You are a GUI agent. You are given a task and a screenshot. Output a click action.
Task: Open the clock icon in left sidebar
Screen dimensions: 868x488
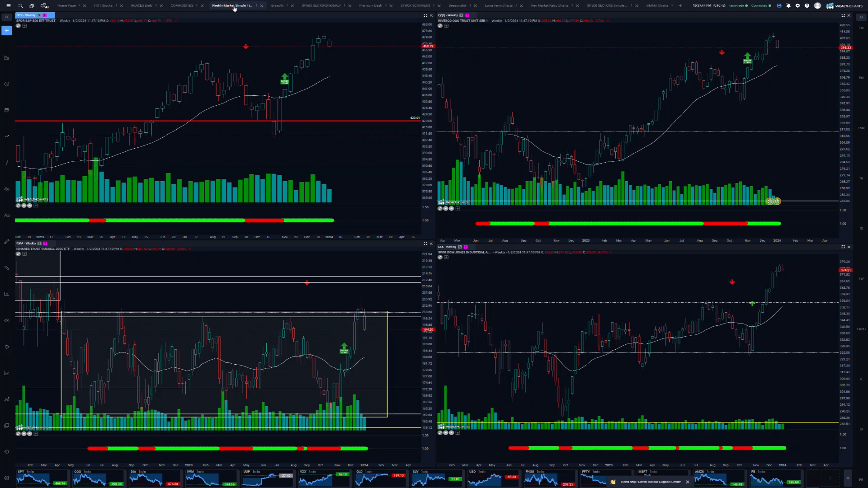click(6, 84)
